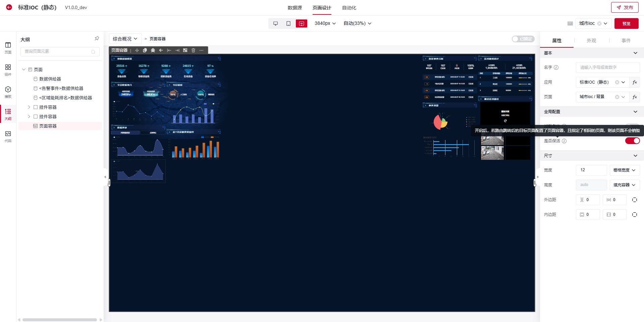The height and width of the screenshot is (322, 644).
Task: Click the red 预览 preview button
Action: point(626,24)
